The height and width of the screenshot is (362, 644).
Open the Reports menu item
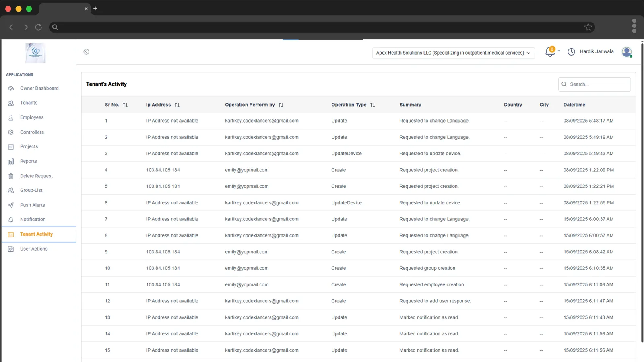click(x=29, y=161)
